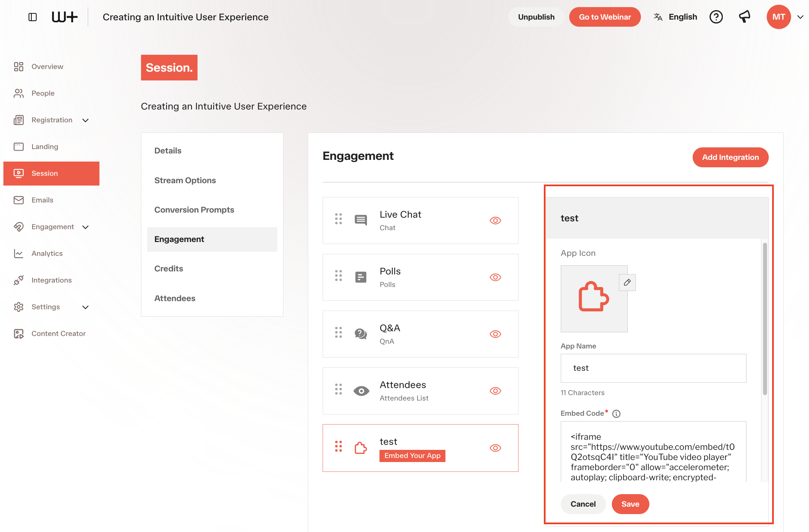Viewport: 809px width, 532px height.
Task: Cancel the integration edit
Action: point(583,504)
